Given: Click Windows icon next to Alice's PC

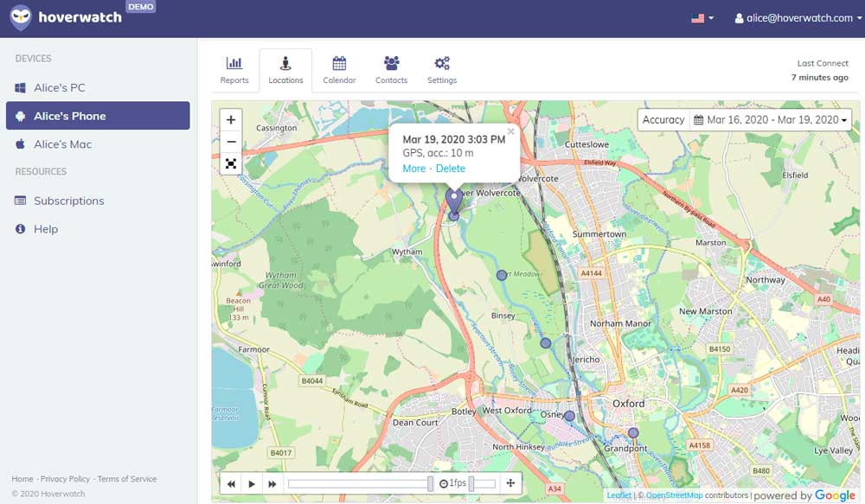Looking at the screenshot, I should pyautogui.click(x=21, y=87).
